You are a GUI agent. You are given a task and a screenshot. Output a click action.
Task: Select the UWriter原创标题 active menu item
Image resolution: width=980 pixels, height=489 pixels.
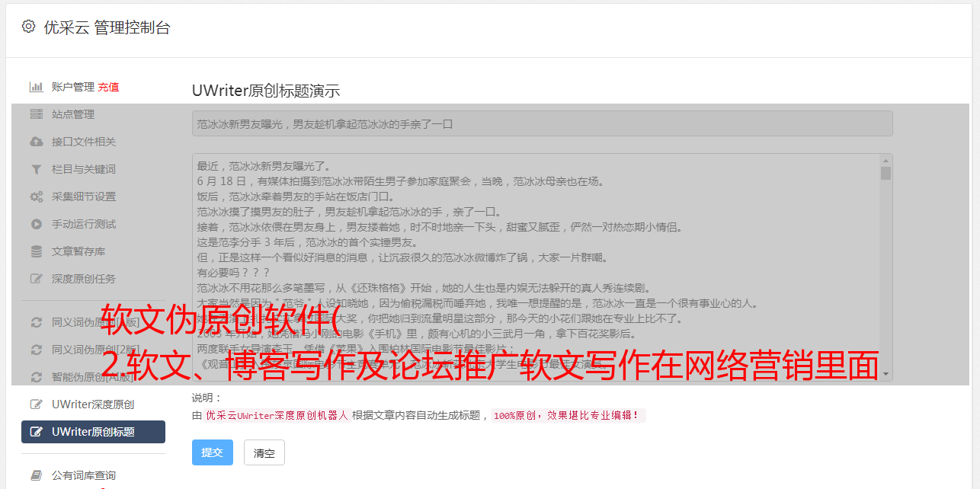tap(93, 432)
